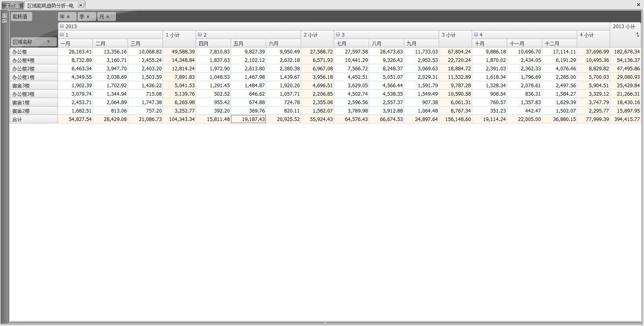Select the 办公楼1楼 row header
This screenshot has width=644, height=326.
(x=34, y=77)
